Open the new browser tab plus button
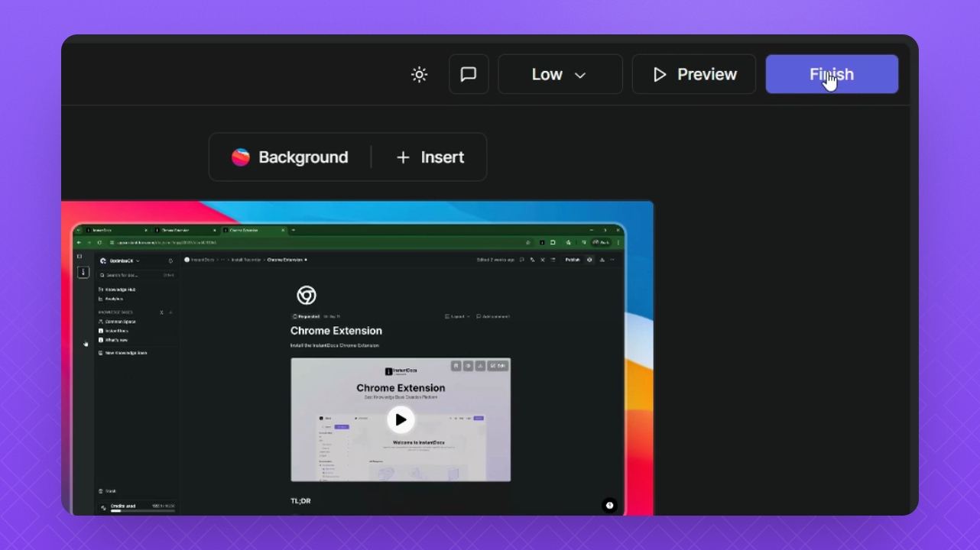The image size is (980, 550). pos(293,230)
